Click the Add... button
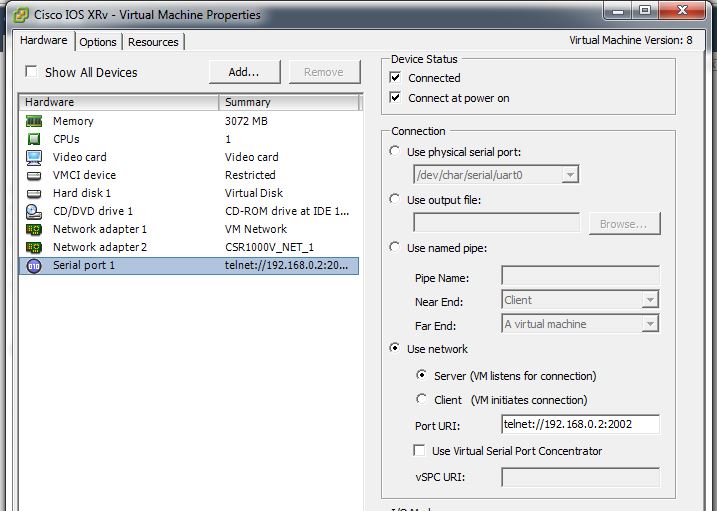Screen dimensions: 717x511 click(244, 72)
